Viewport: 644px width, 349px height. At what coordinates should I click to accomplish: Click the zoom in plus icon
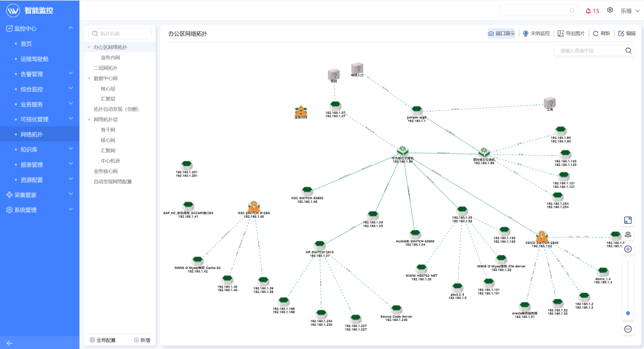point(628,249)
